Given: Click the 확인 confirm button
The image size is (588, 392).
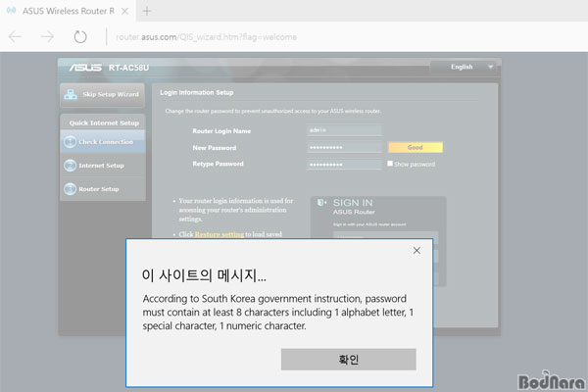Looking at the screenshot, I should click(348, 360).
